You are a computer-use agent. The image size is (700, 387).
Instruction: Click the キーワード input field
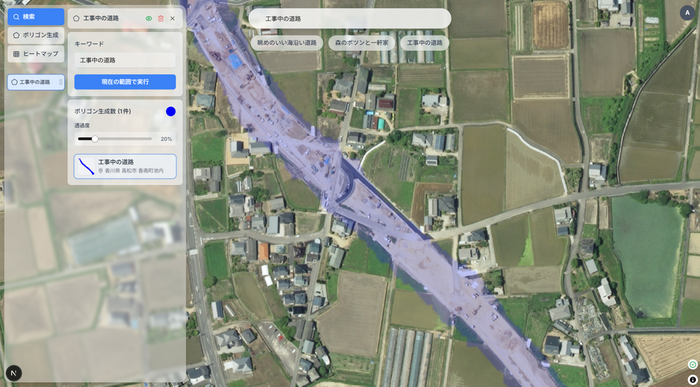click(125, 60)
